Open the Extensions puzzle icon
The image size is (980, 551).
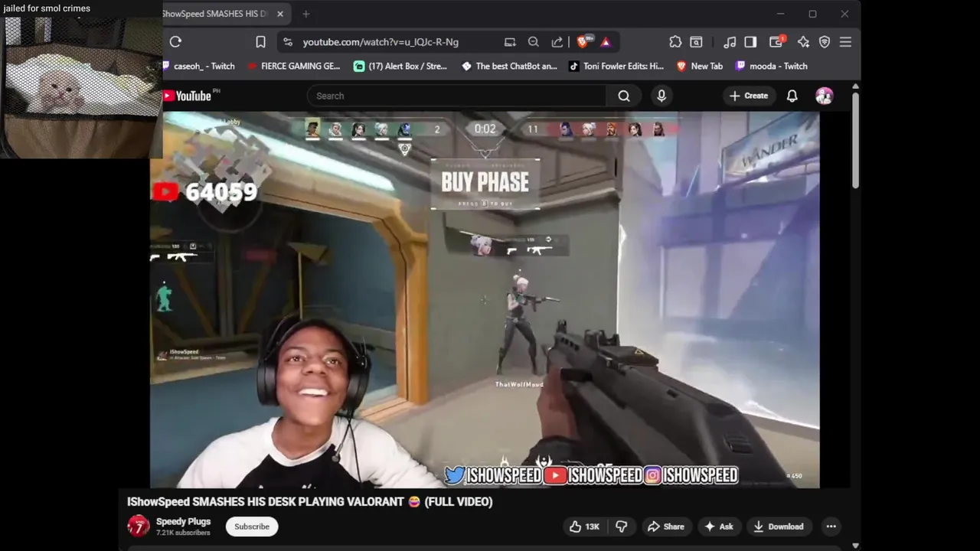[675, 42]
